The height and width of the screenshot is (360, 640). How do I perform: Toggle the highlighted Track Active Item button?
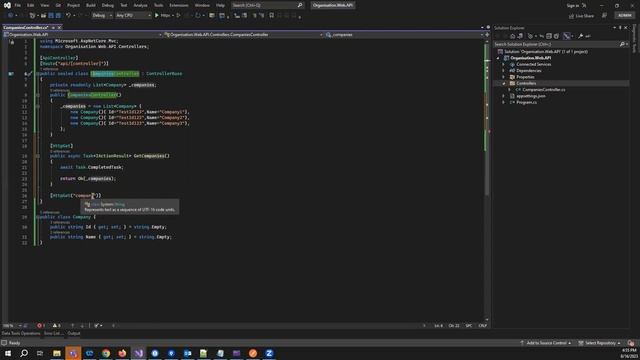[x=567, y=36]
